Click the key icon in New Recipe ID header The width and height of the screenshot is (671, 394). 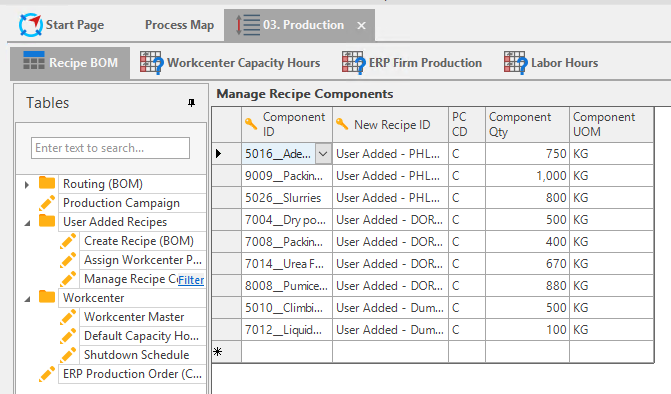(341, 124)
